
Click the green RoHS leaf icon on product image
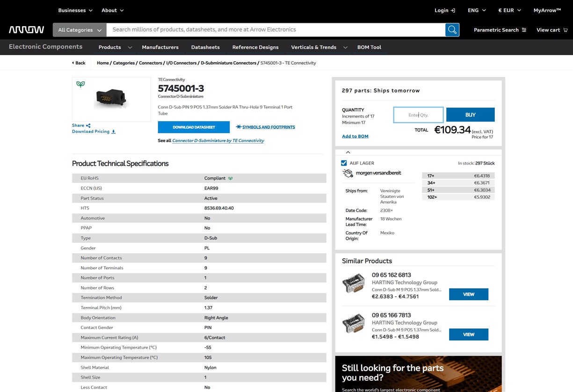tap(81, 85)
